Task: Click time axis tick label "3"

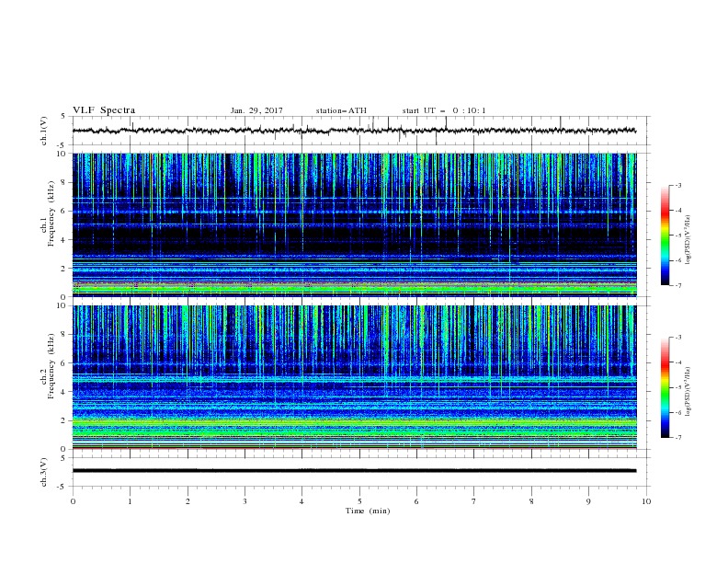Action: 245,501
